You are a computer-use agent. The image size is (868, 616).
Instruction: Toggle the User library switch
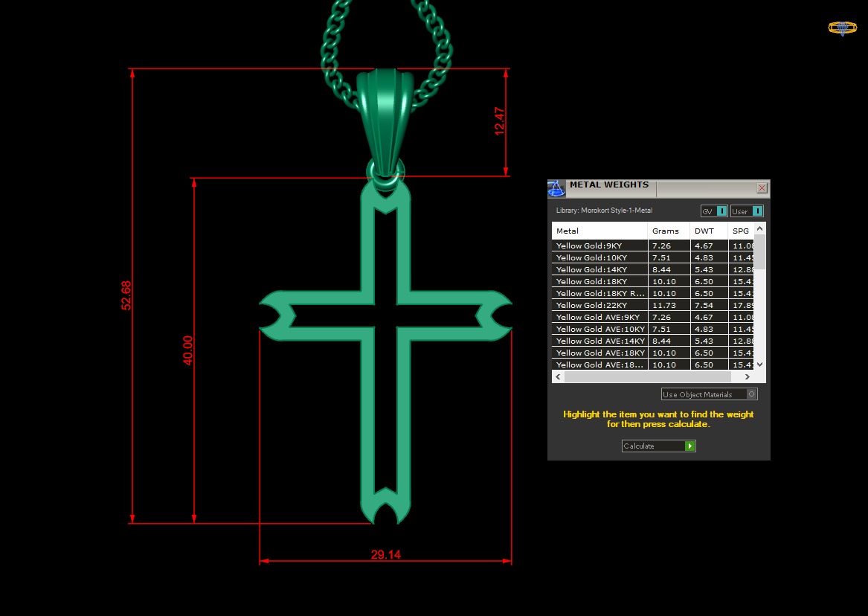coord(747,211)
